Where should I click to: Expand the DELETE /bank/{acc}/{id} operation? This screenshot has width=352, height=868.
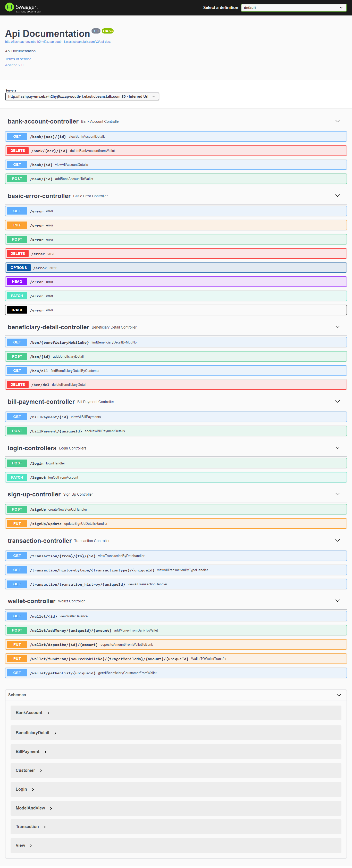click(x=175, y=151)
